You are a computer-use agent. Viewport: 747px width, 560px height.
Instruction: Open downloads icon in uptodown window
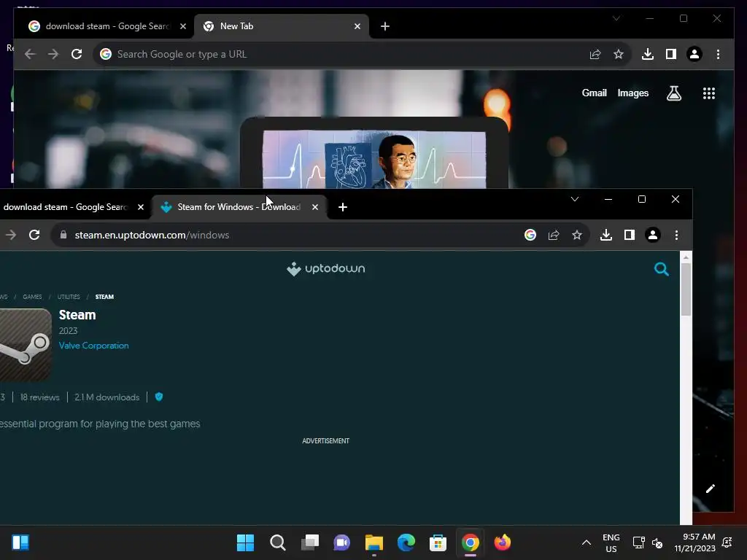tap(606, 235)
